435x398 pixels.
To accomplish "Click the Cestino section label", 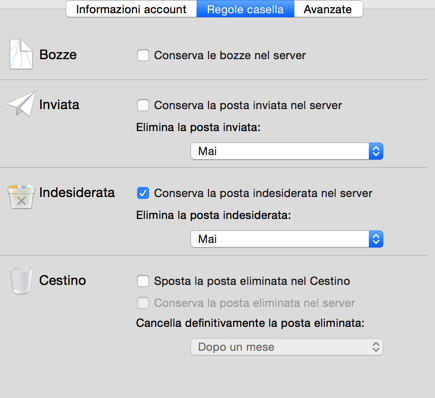I will point(63,280).
